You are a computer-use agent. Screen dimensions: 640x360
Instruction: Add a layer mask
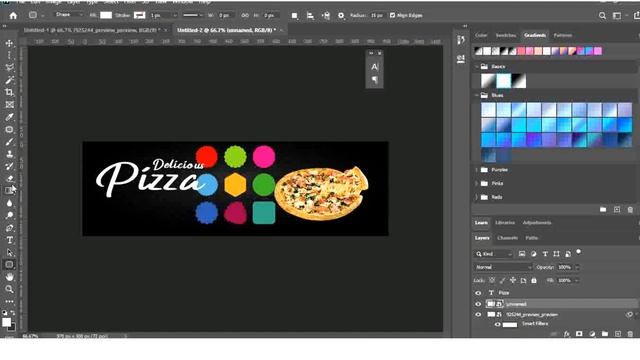tap(579, 334)
